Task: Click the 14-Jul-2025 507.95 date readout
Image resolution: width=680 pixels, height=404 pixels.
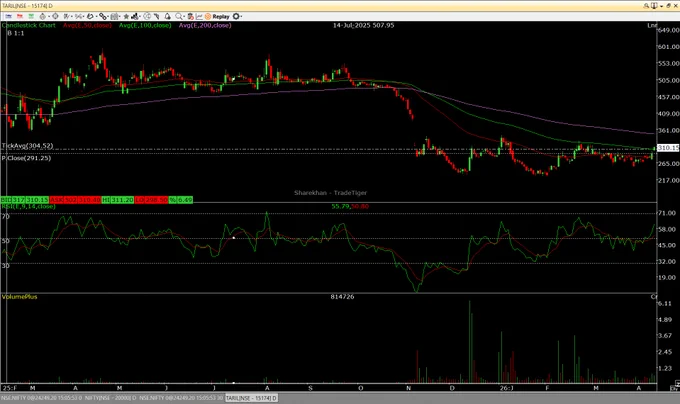Action: coord(363,25)
